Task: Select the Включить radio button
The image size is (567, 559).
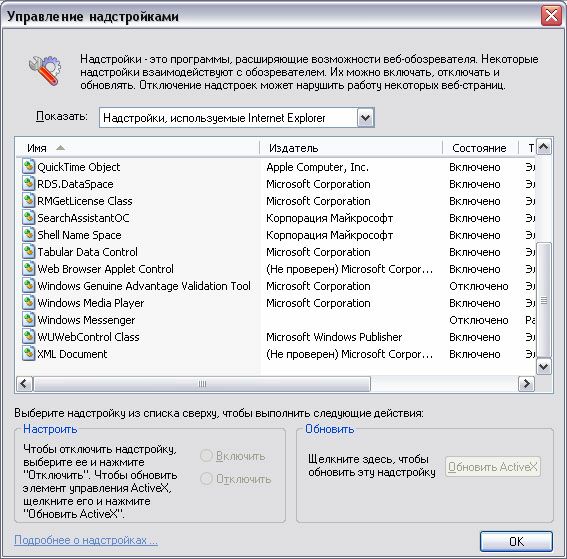Action: tap(206, 456)
